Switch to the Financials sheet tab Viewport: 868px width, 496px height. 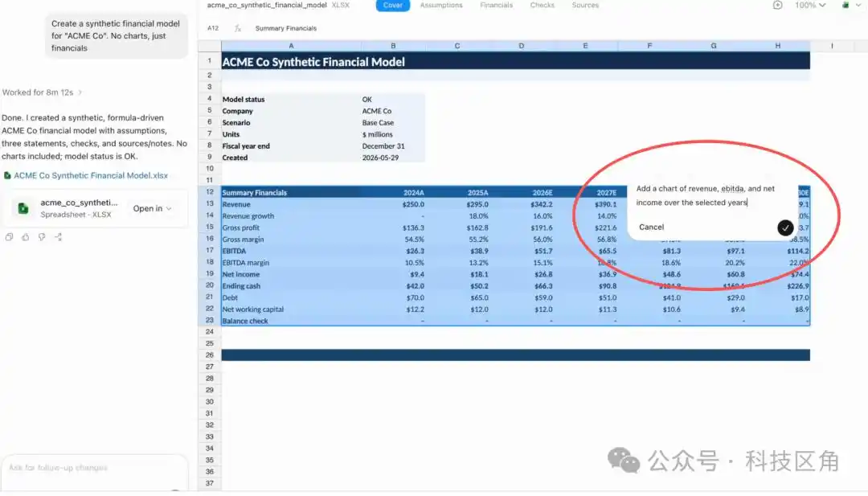coord(496,5)
